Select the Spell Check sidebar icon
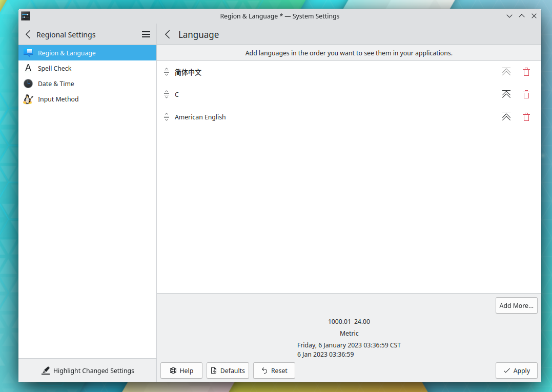The image size is (552, 392). point(28,68)
